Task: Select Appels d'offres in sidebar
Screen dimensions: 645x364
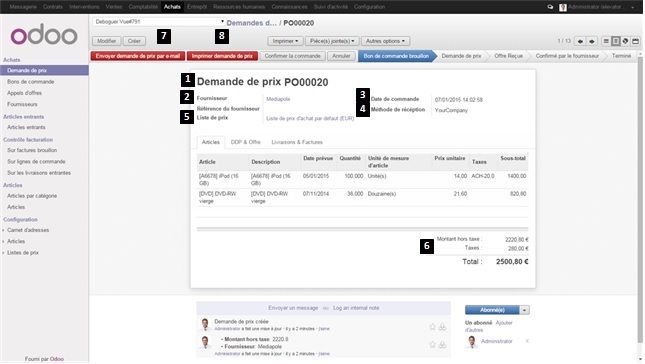Action: (24, 93)
